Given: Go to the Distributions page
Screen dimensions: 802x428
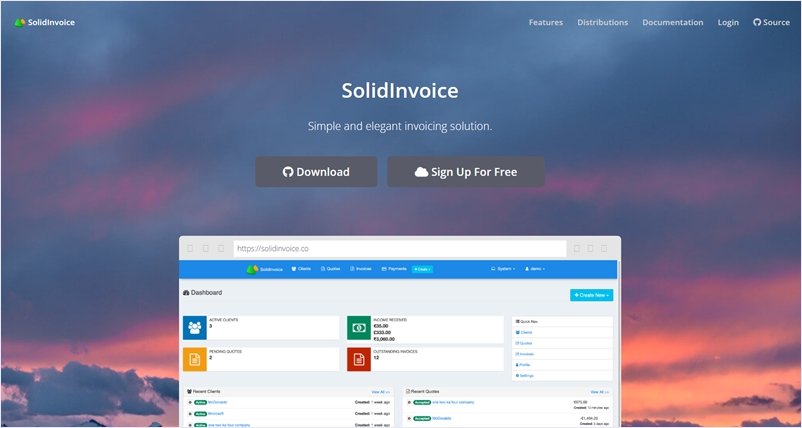Looking at the screenshot, I should (x=602, y=22).
